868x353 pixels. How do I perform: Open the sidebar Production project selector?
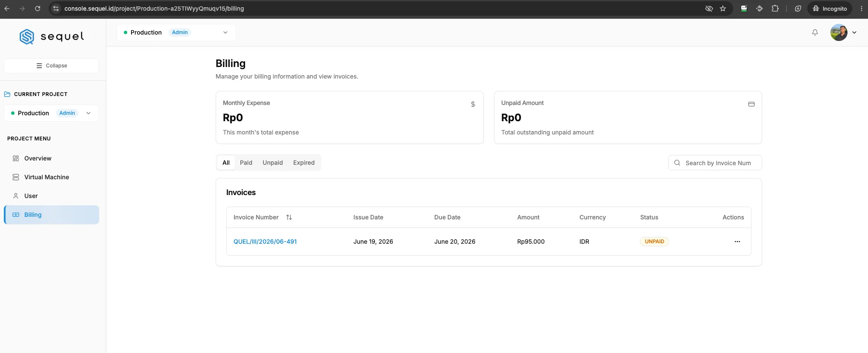tap(51, 113)
